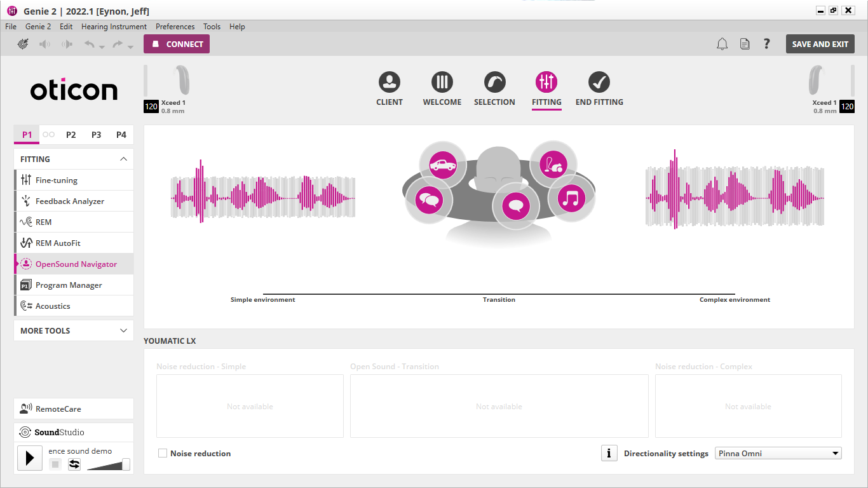The image size is (868, 488).
Task: Switch to program tab P4
Action: click(121, 135)
